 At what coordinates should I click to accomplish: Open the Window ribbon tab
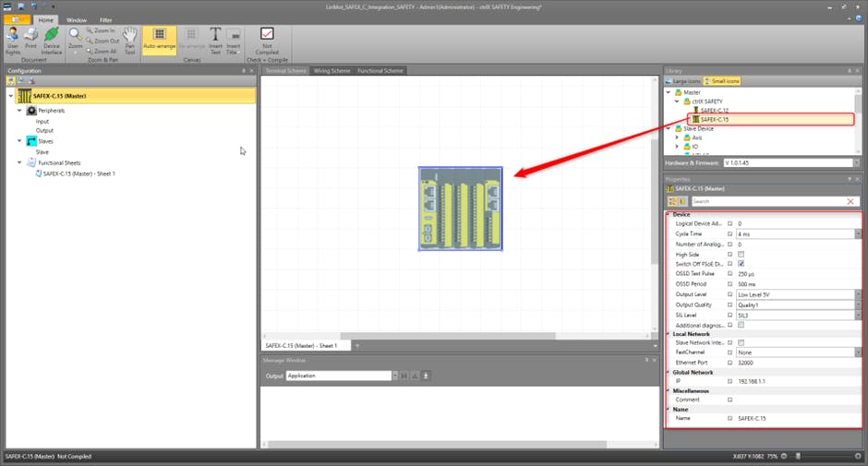[76, 19]
